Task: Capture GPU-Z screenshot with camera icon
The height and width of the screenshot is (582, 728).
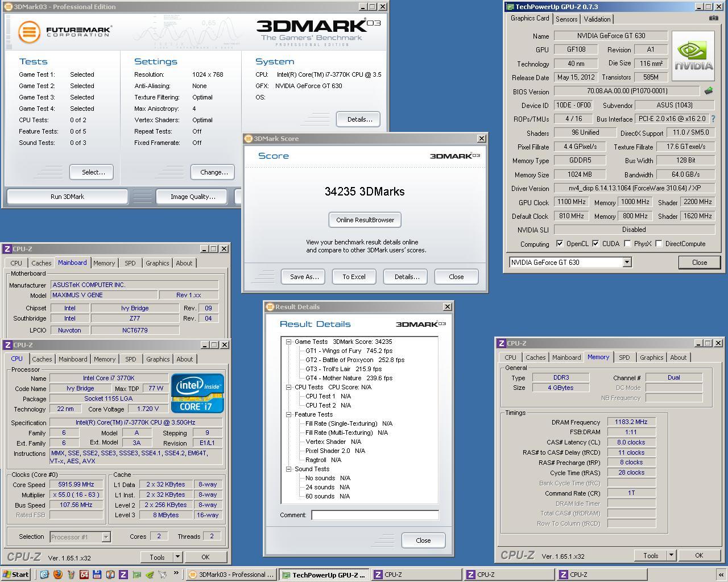Action: click(713, 18)
